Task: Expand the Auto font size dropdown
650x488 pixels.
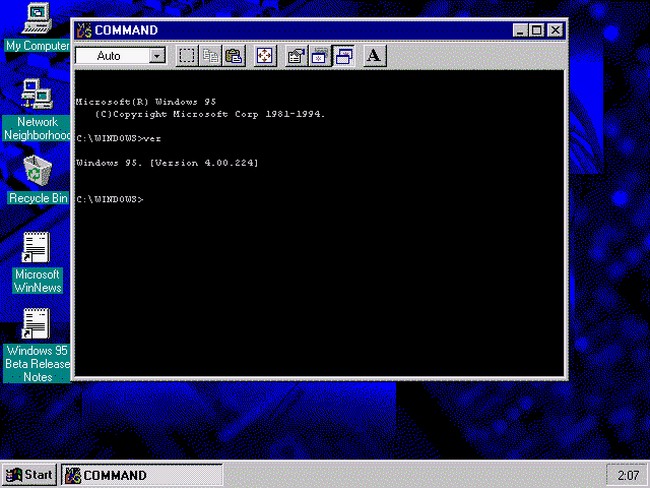Action: pyautogui.click(x=157, y=56)
